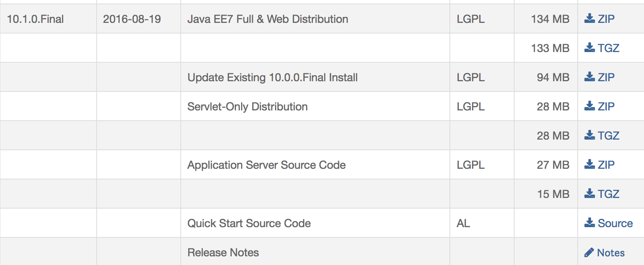Image resolution: width=644 pixels, height=265 pixels.
Task: Select 'Release Notes' description text
Action: click(223, 252)
